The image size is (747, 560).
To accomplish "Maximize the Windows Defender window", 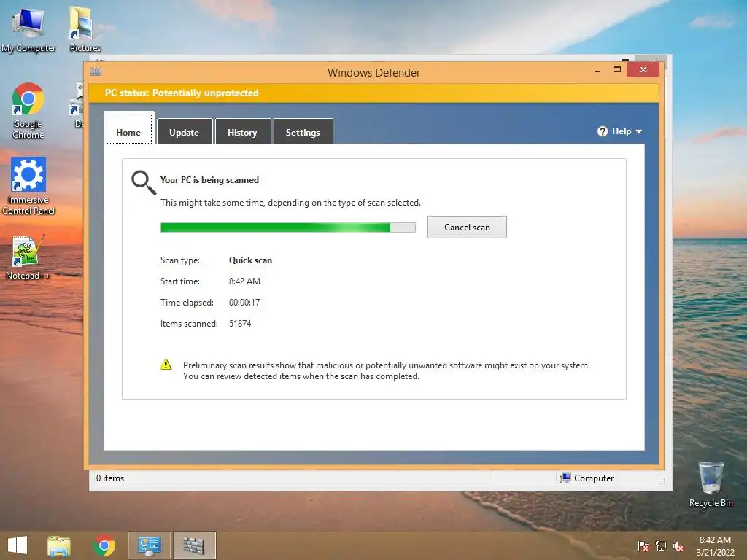I will click(x=617, y=69).
